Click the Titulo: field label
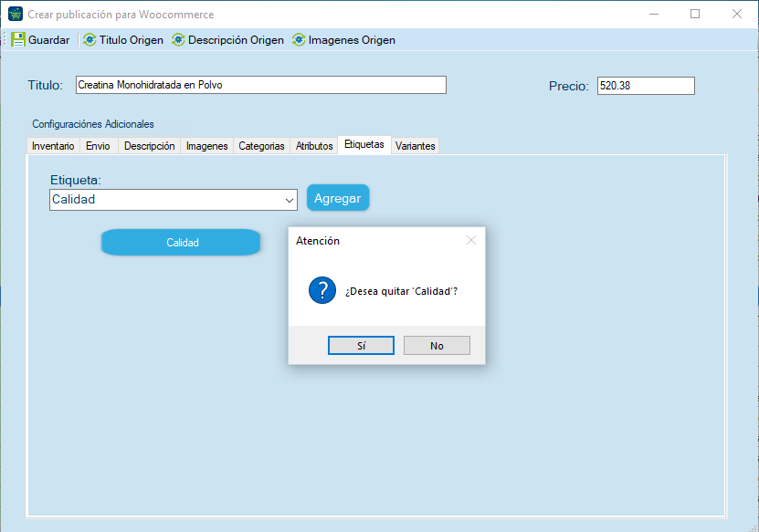This screenshot has width=759, height=532. tap(45, 85)
